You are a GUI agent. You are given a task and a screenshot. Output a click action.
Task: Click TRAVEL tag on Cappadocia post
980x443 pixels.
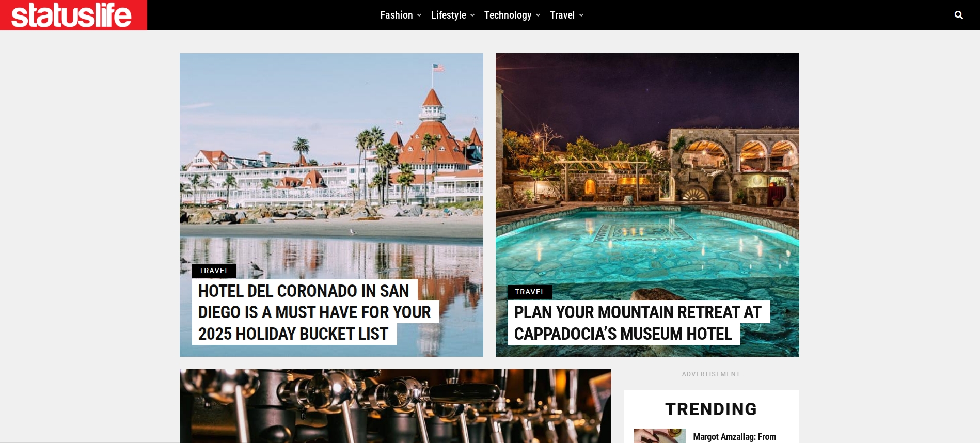click(530, 292)
